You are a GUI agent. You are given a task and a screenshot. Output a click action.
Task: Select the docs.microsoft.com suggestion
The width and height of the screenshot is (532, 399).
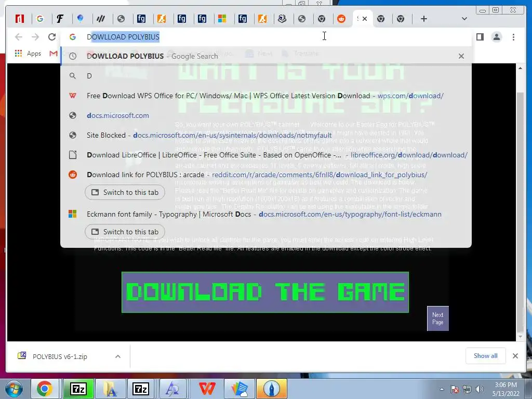click(265, 115)
